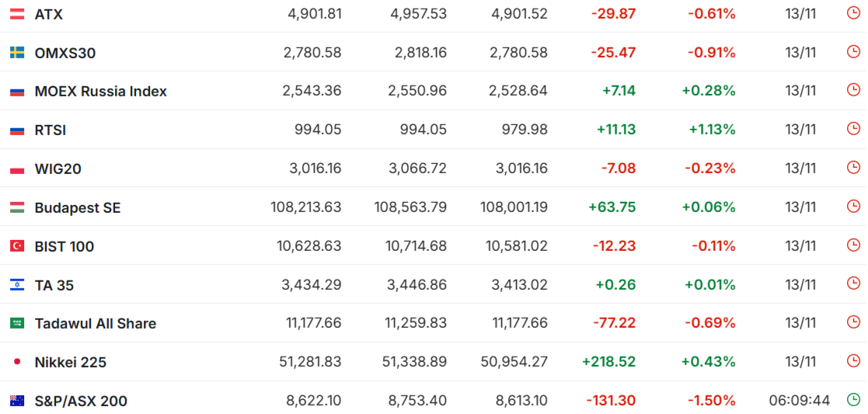Click the Israel flag beside TA 35
This screenshot has height=414, width=868.
[x=16, y=285]
